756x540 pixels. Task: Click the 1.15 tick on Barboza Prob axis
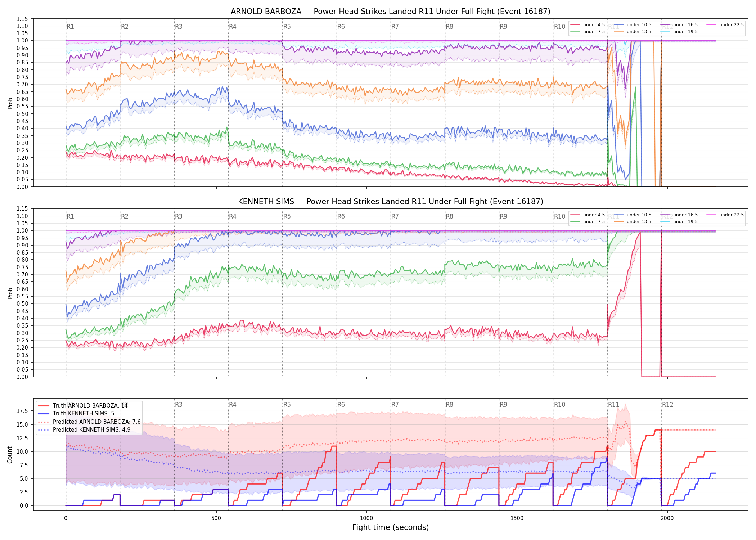click(22, 19)
